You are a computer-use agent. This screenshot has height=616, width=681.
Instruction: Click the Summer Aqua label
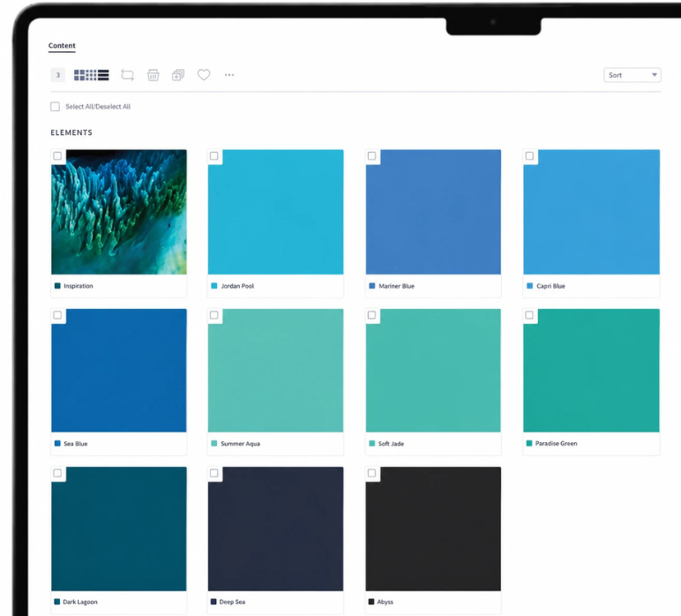point(240,444)
